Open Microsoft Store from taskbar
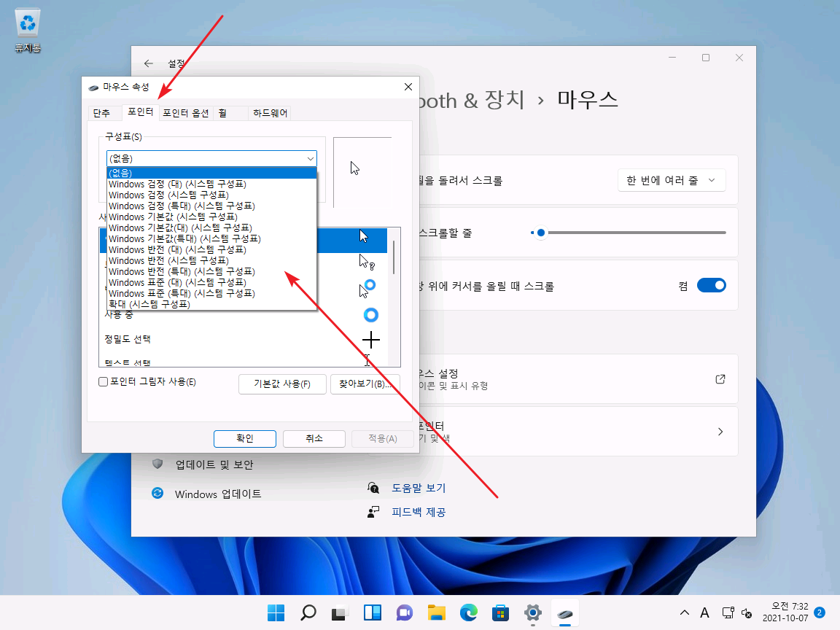This screenshot has width=840, height=630. [500, 612]
